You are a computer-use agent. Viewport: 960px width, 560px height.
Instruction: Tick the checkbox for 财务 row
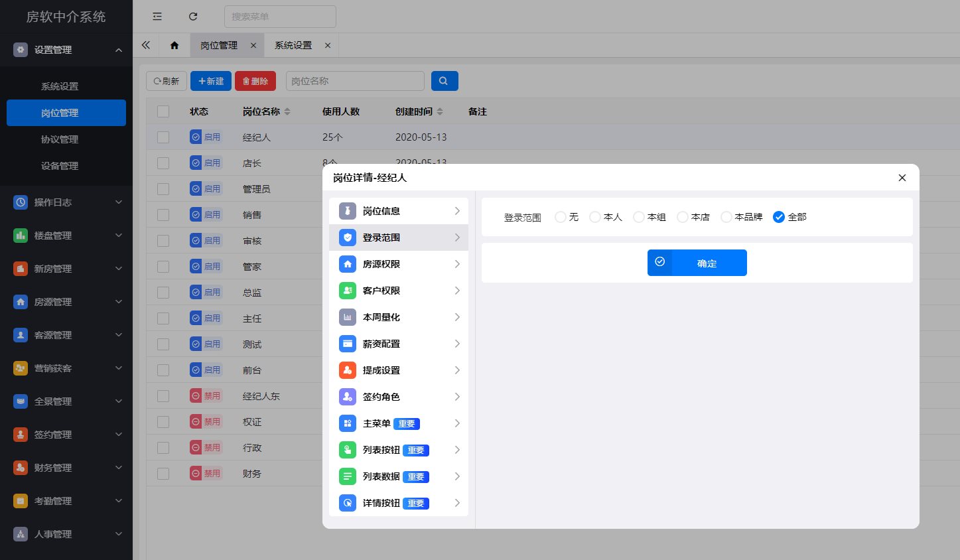163,474
